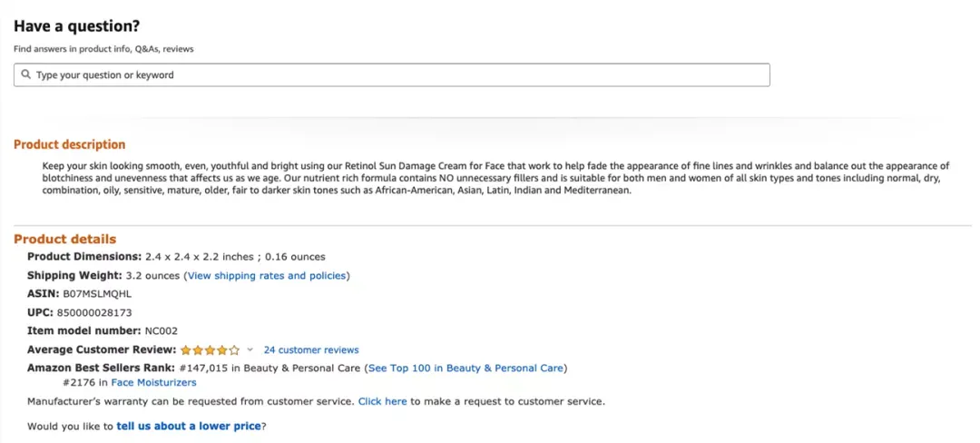The image size is (980, 443).
Task: Open the Face Moisturizers category link
Action: pyautogui.click(x=153, y=382)
